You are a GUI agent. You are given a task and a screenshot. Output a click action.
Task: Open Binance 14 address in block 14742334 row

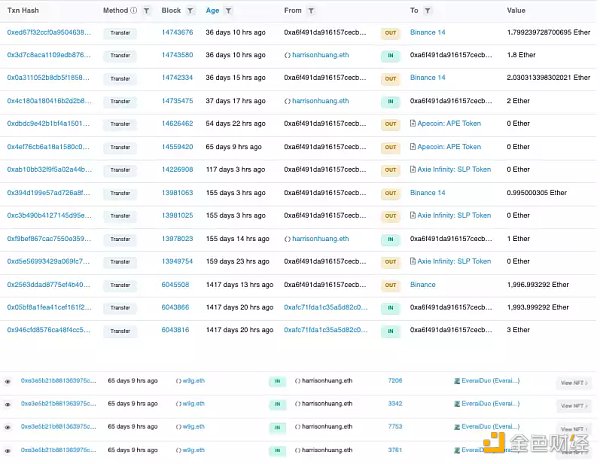(x=427, y=78)
